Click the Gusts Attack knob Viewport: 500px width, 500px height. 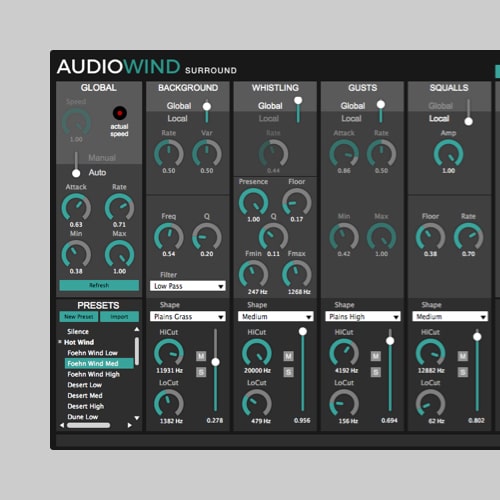point(344,153)
